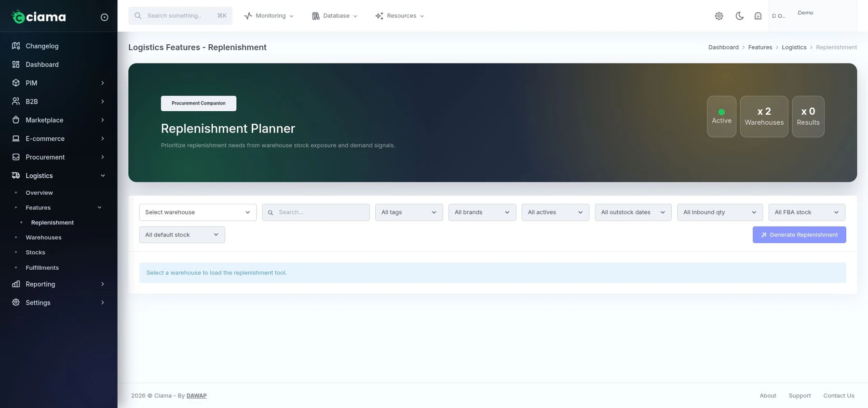Click the Database library icon

pyautogui.click(x=316, y=16)
